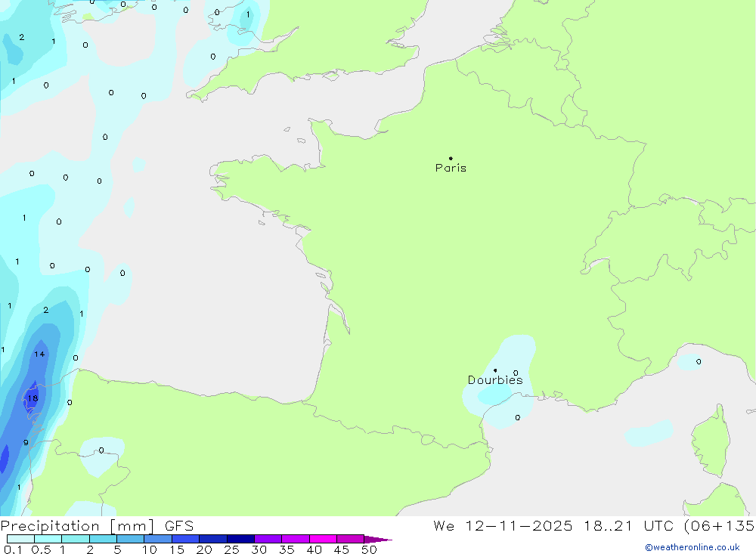Click the '0.1' legend scale label

13,549
